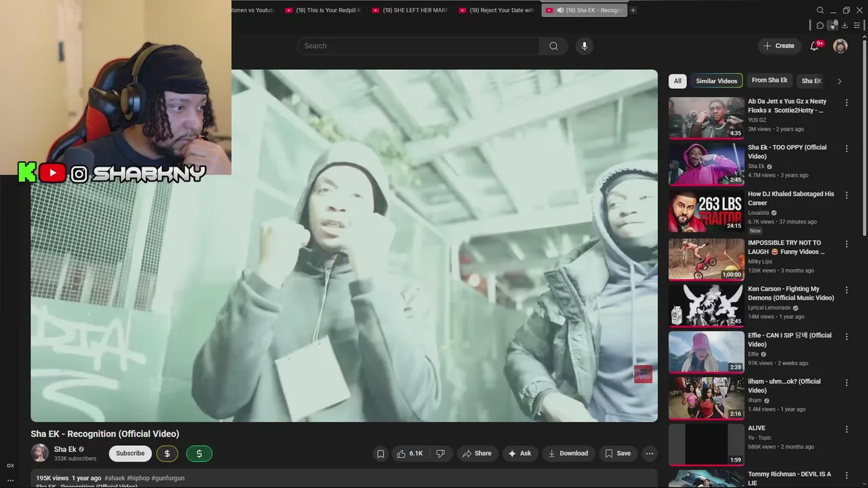Screen dimensions: 868x488
Task: Click the bookmark icon beside like button
Action: pyautogui.click(x=380, y=453)
